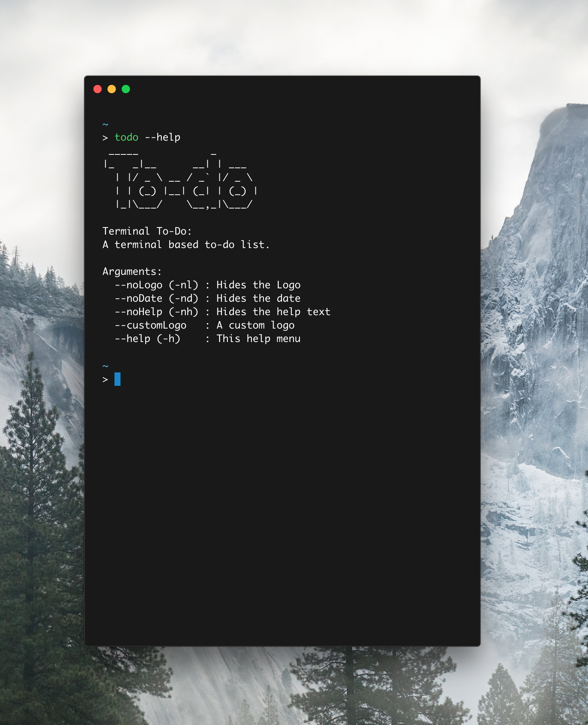Click the 'Terminal To-Do:' heading line
This screenshot has width=588, height=725.
click(147, 231)
